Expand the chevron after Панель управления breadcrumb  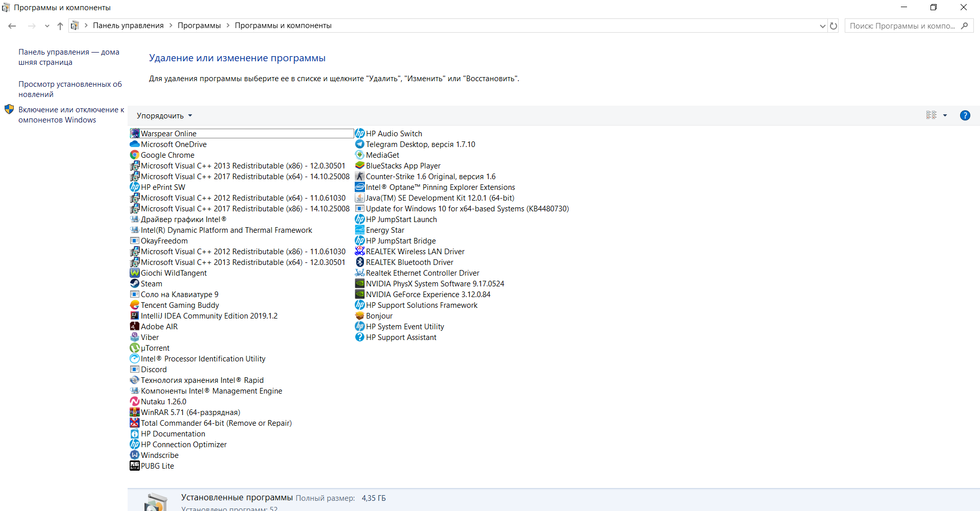(171, 26)
